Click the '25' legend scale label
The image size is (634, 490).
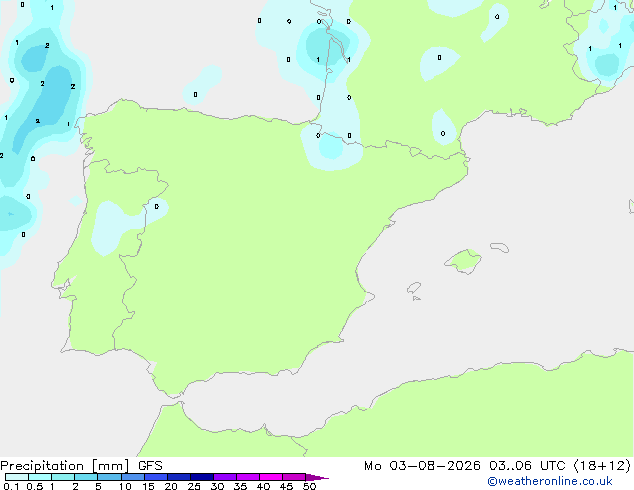click(194, 486)
